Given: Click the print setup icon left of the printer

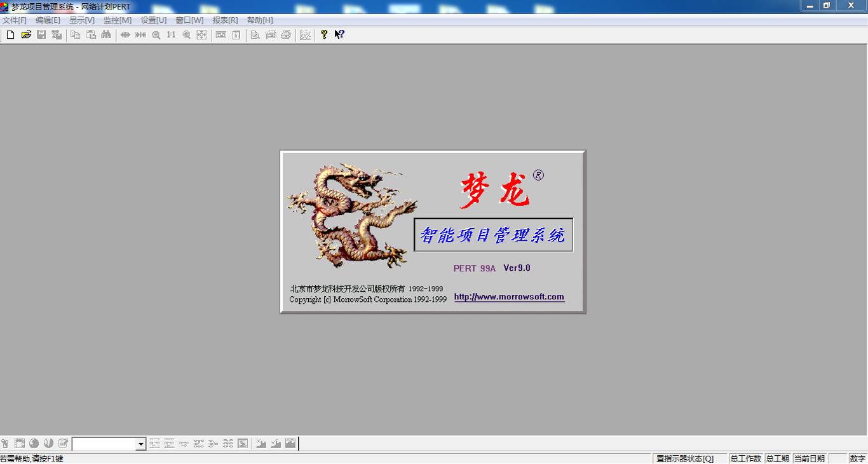Looking at the screenshot, I should click(271, 35).
